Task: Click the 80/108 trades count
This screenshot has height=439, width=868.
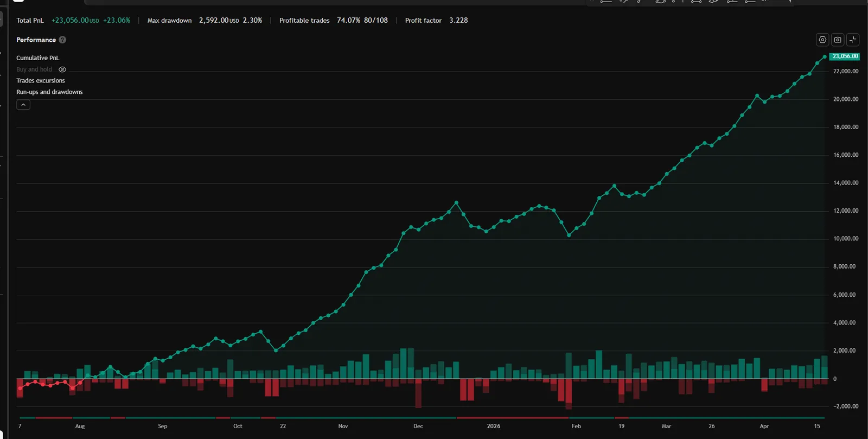Action: click(376, 21)
